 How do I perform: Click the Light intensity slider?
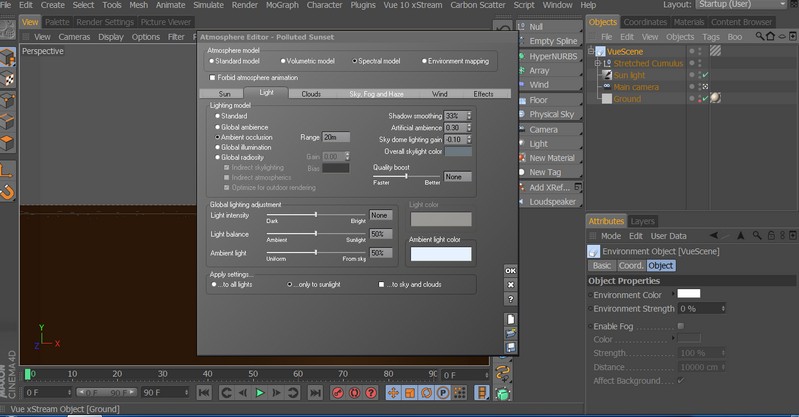[x=315, y=215]
